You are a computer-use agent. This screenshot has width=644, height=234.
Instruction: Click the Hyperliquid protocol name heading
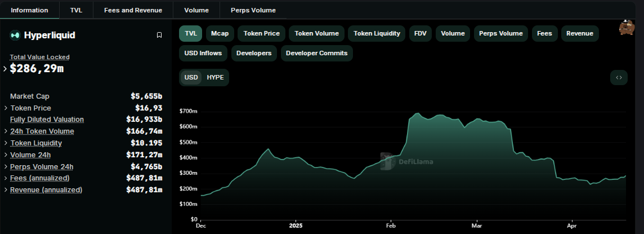[x=50, y=36]
